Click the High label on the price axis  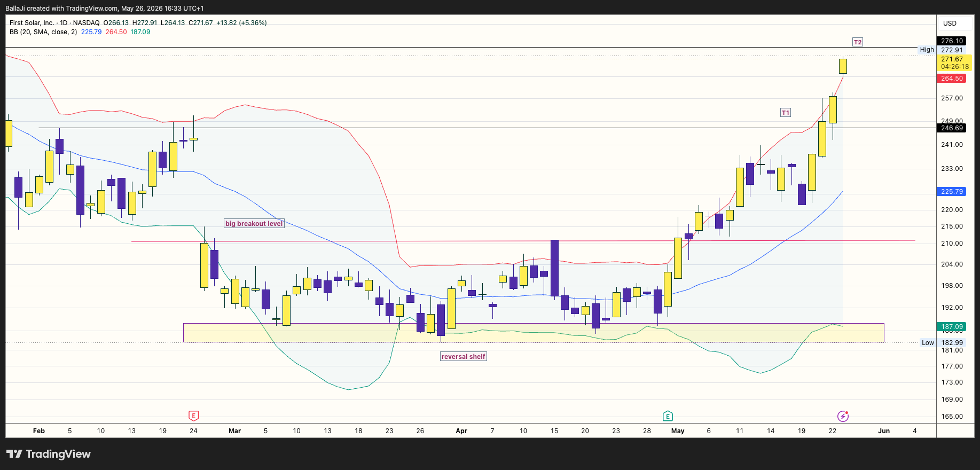pyautogui.click(x=927, y=50)
